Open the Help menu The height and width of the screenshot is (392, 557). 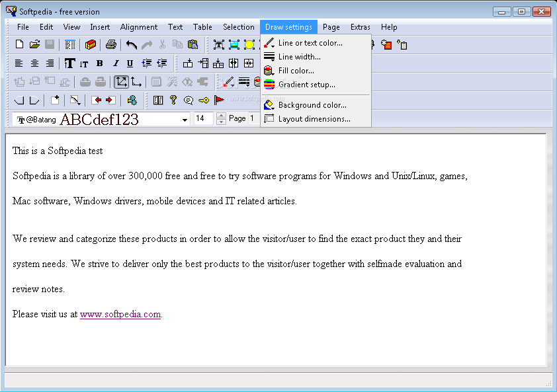[x=389, y=27]
